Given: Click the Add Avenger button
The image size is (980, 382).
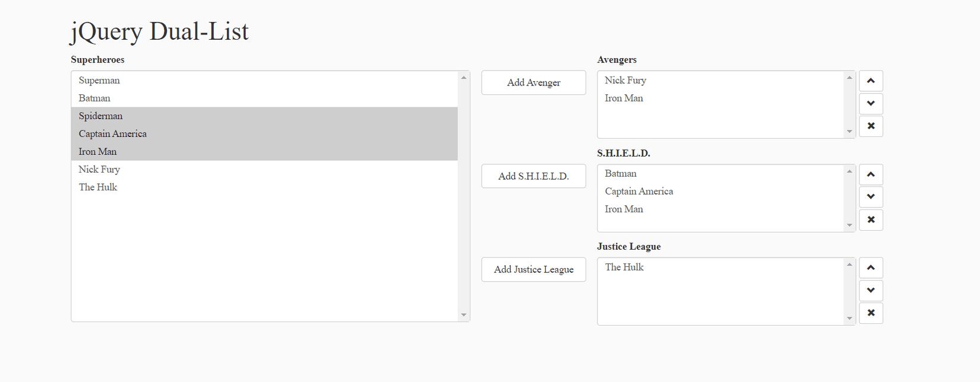Looking at the screenshot, I should [533, 82].
